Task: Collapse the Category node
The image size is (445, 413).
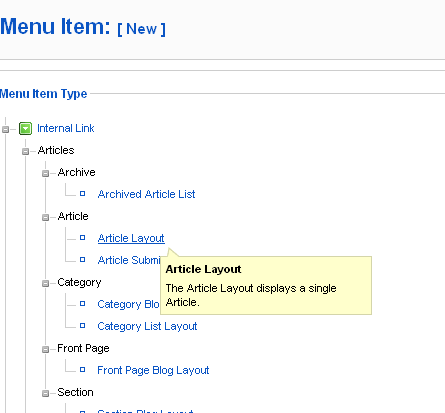Action: [x=45, y=283]
